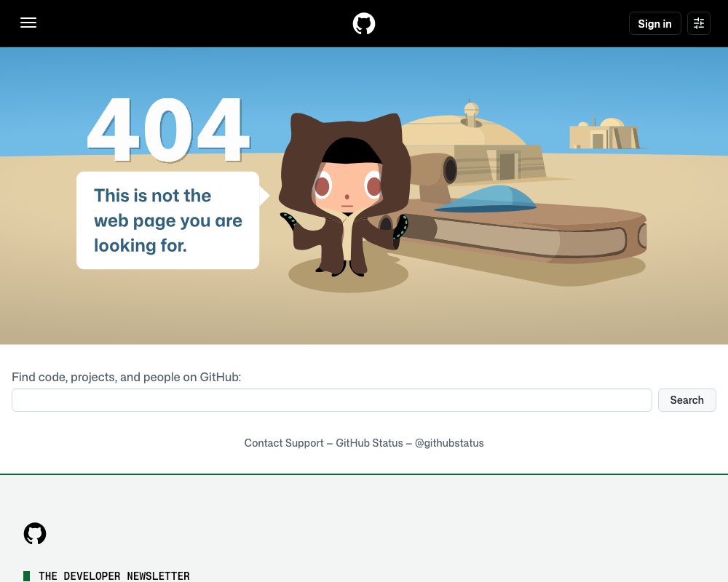Click the distant small desert building
Screen dimensions: 728x582
[604, 133]
